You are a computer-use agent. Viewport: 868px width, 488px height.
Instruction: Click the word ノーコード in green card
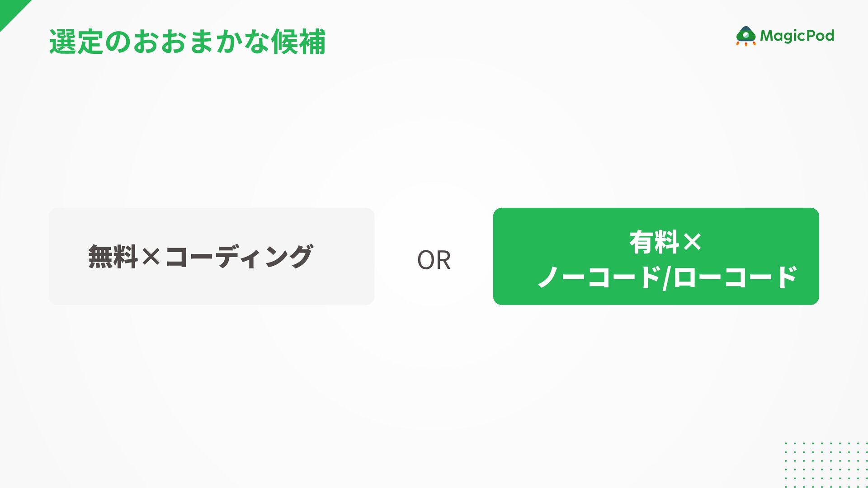pos(599,277)
